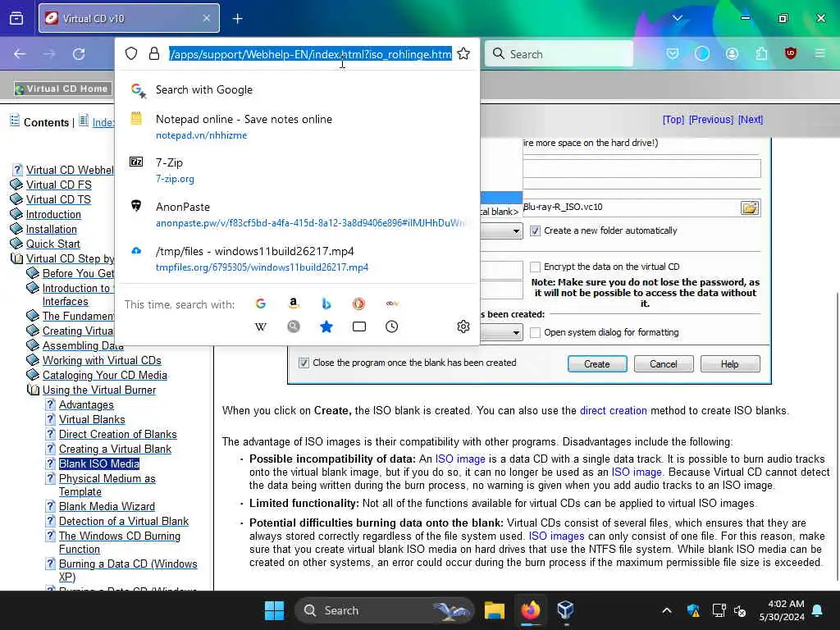Screen dimensions: 840x630
Task: Click the Cancel button in dialog
Action: (x=663, y=364)
